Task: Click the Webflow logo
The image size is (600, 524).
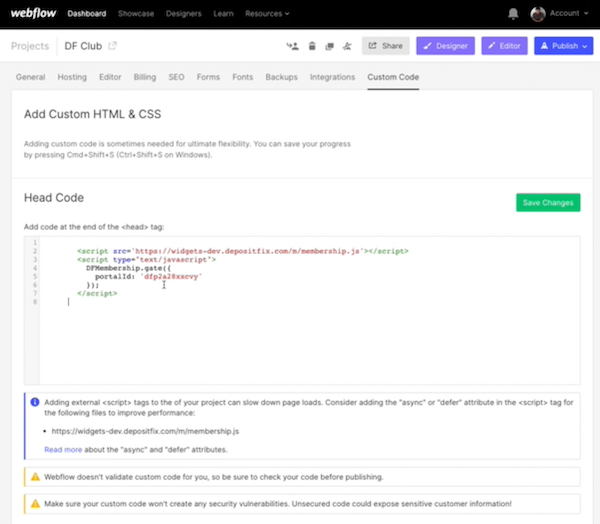Action: pyautogui.click(x=33, y=13)
